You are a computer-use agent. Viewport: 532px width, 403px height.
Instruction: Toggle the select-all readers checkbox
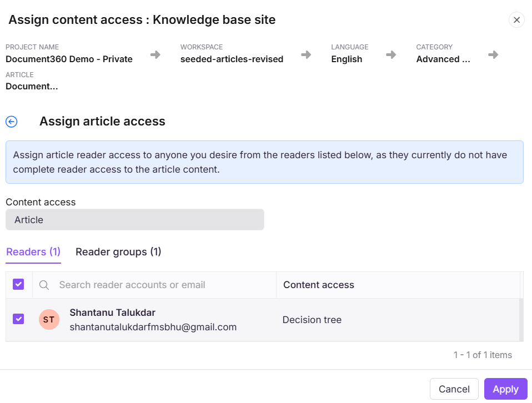(18, 284)
